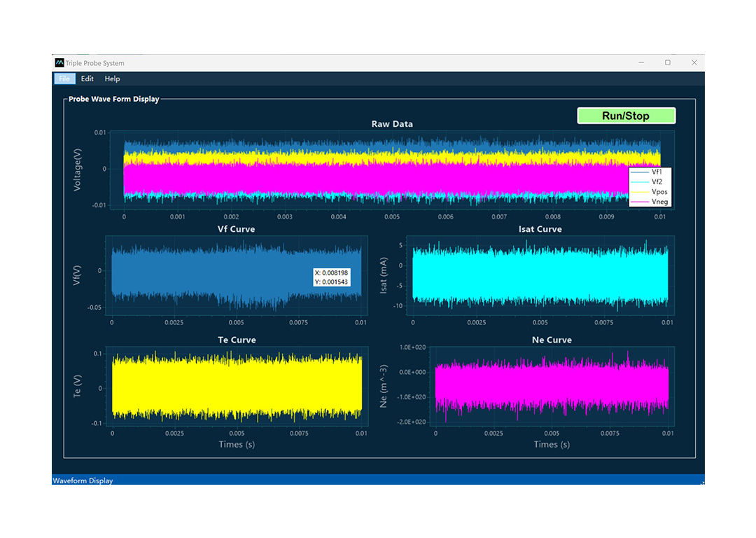This screenshot has height=538, width=756.
Task: Click the X/Y data cursor tooltip
Action: 332,277
